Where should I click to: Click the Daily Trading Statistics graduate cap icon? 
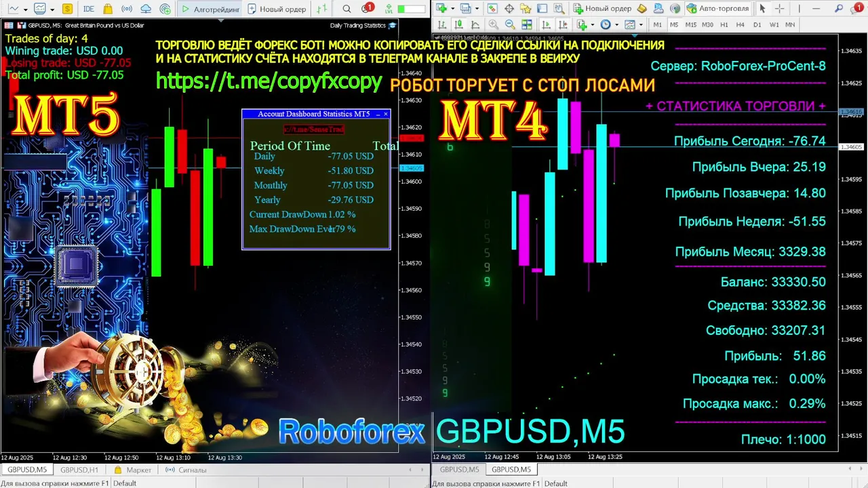[x=392, y=26]
